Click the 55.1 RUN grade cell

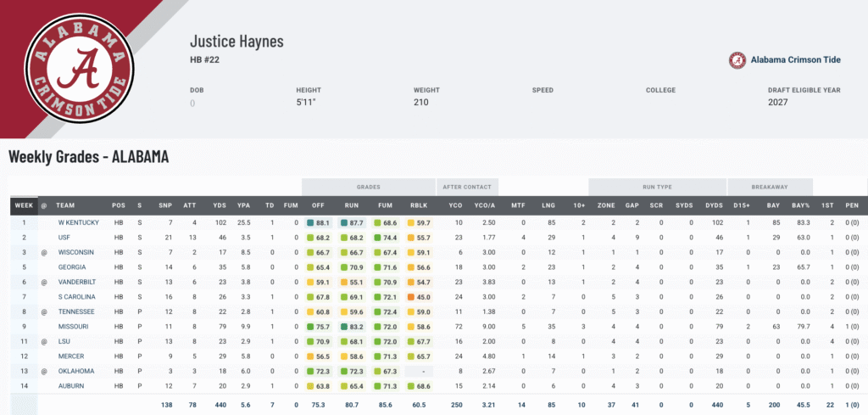coord(352,282)
